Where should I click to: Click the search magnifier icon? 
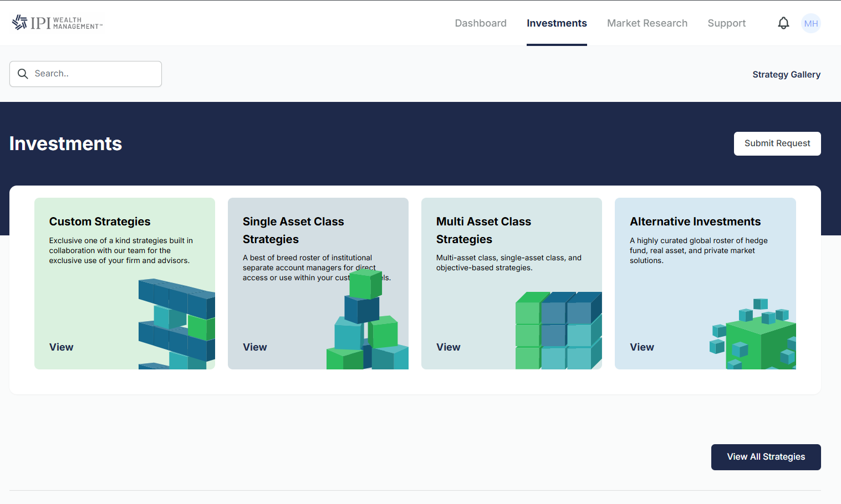coord(23,74)
